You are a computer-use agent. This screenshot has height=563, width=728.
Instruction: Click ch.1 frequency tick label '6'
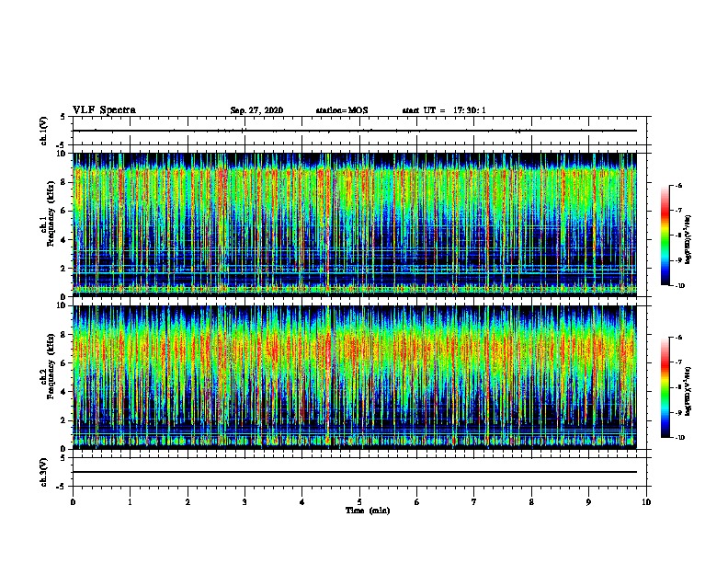point(64,212)
